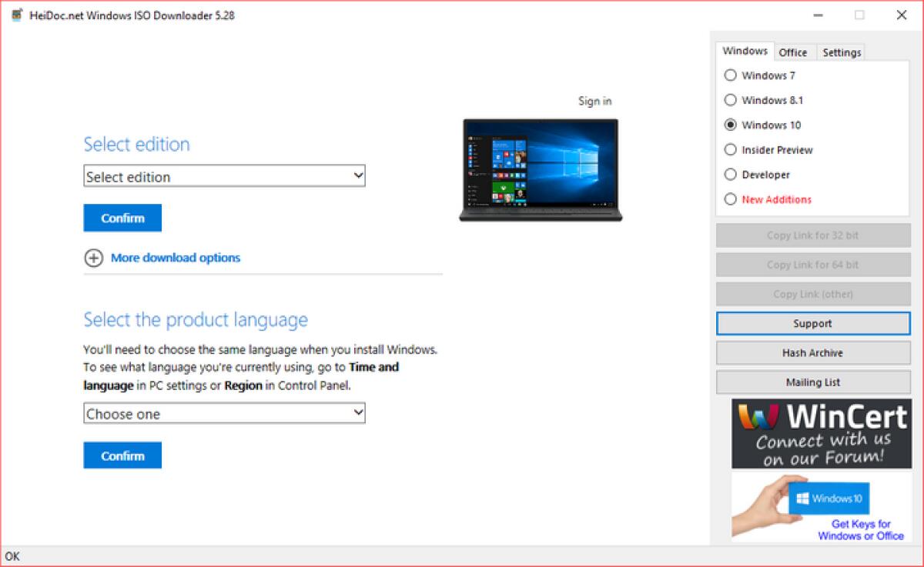Click the plus icon beside More download options
924x567 pixels.
94,258
